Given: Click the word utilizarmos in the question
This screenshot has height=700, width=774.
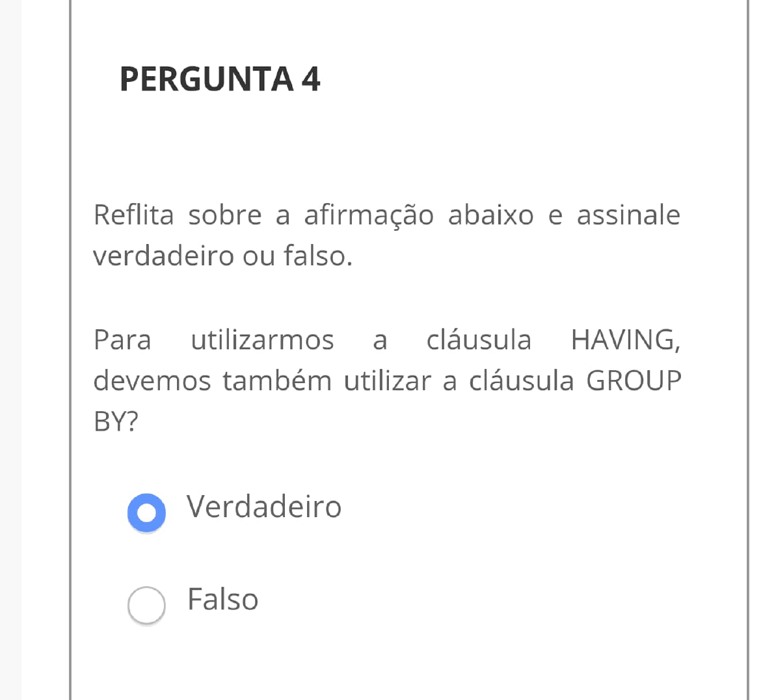Looking at the screenshot, I should coord(262,340).
